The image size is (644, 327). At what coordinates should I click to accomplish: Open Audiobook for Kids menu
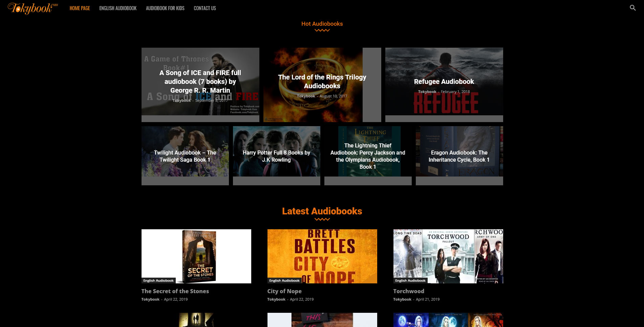pos(165,8)
